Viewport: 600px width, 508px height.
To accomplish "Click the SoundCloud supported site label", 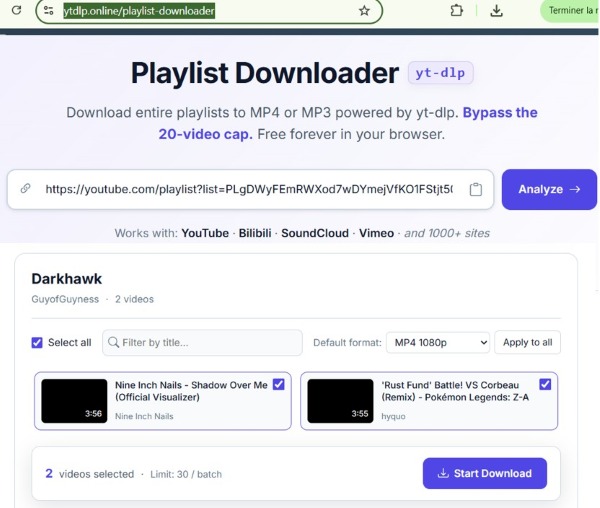I will click(315, 233).
